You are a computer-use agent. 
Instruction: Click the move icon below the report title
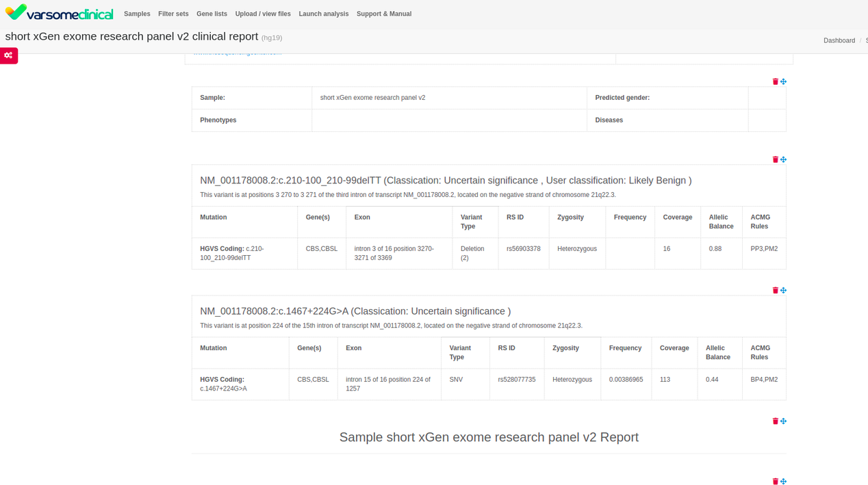783,482
